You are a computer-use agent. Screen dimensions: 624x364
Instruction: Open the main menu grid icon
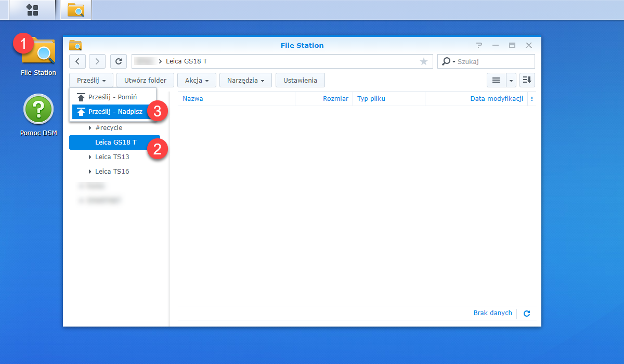pos(32,10)
